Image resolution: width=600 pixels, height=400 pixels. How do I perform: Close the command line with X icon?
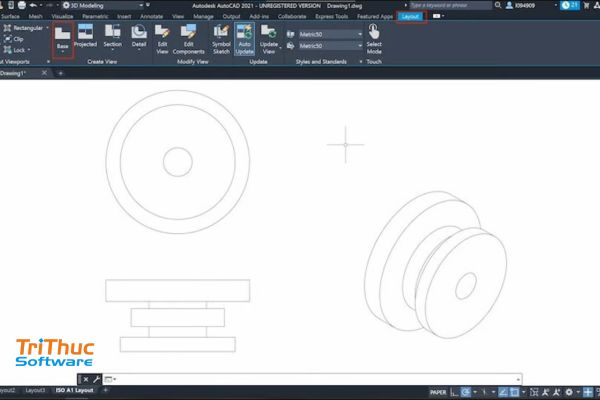pos(86,379)
